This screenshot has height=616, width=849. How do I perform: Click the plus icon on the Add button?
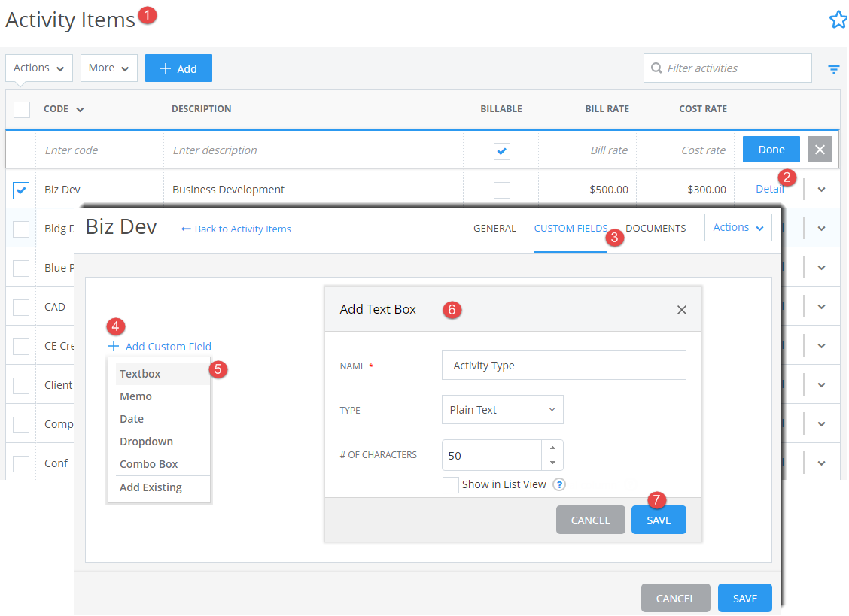164,68
